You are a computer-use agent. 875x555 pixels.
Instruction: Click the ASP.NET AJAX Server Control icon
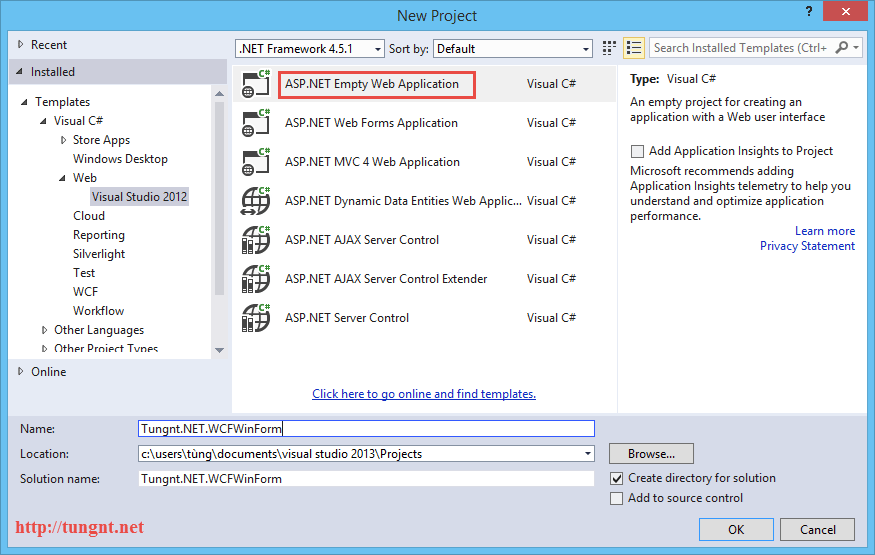click(x=256, y=240)
